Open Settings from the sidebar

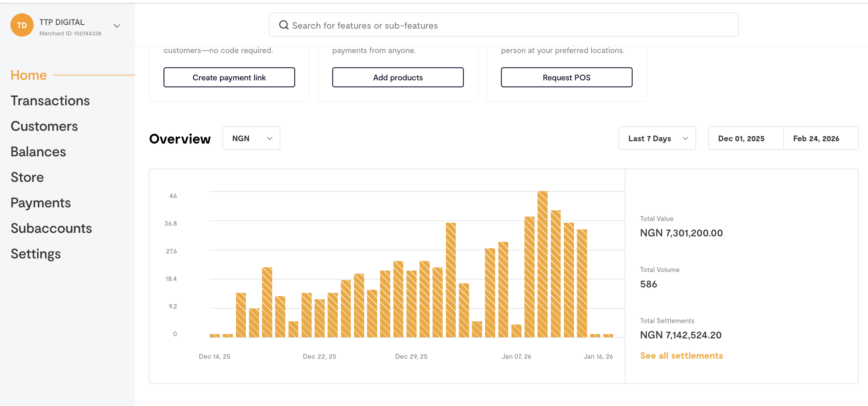(36, 254)
